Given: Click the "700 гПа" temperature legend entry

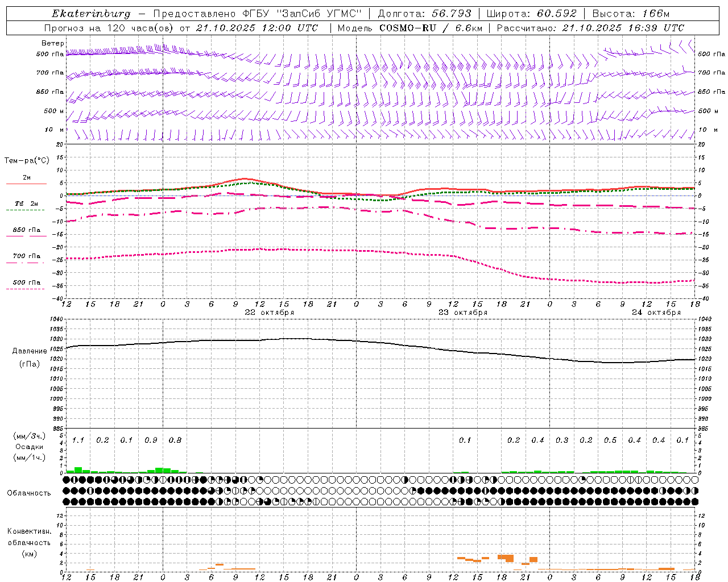Looking at the screenshot, I should pos(26,256).
